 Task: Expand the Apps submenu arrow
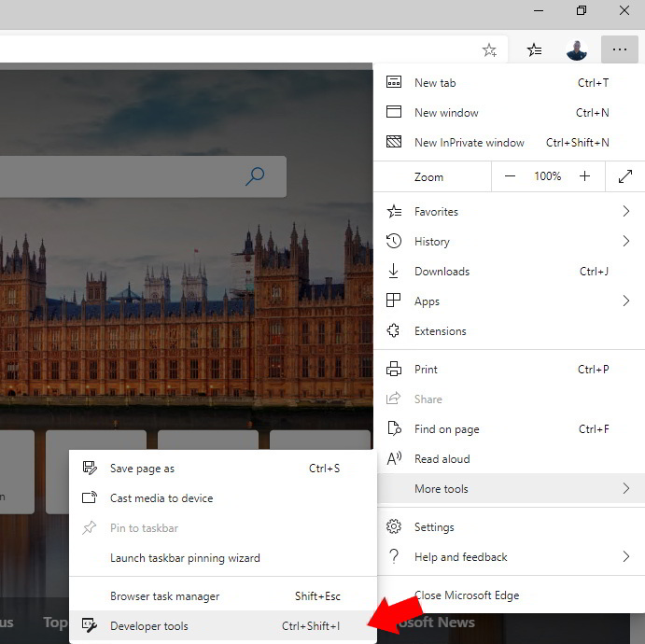point(626,301)
